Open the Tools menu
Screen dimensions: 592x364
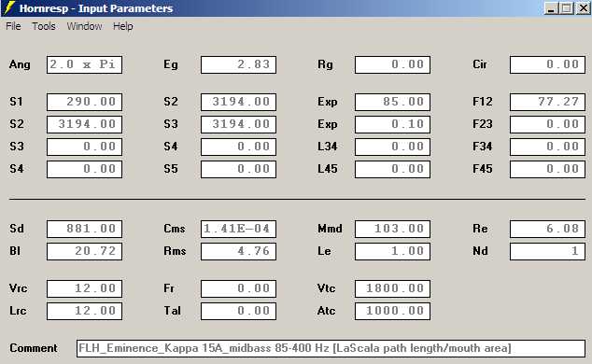44,26
